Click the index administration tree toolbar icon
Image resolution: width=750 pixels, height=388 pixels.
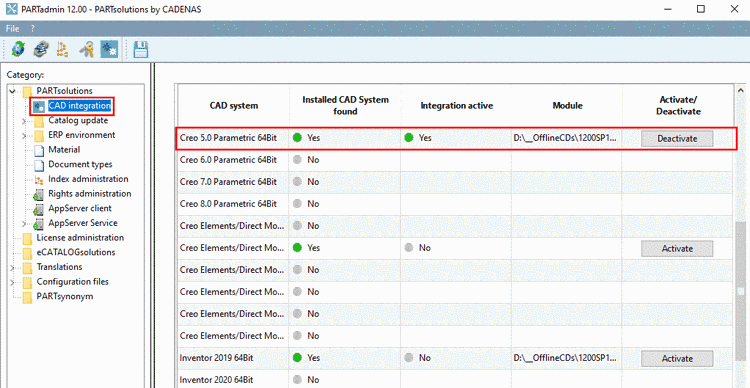[x=63, y=49]
